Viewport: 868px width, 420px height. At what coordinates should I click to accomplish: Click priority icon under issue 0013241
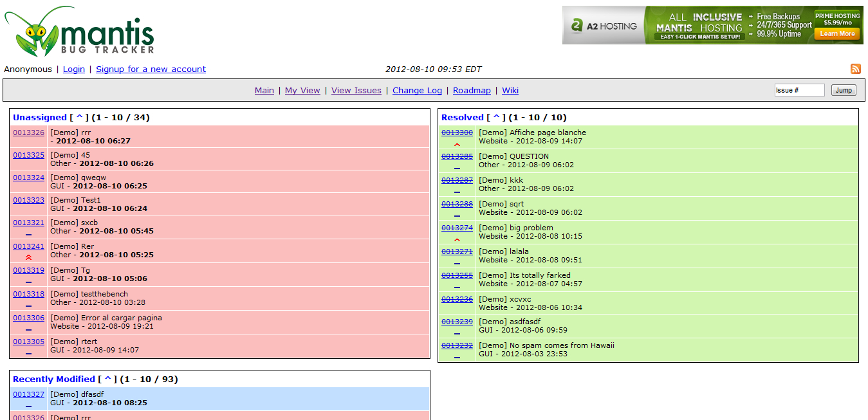(x=28, y=257)
